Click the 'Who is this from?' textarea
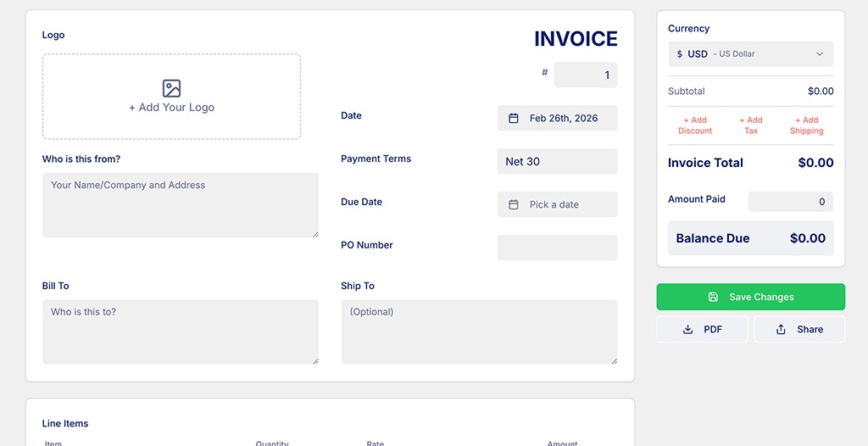The image size is (868, 446). [x=181, y=205]
